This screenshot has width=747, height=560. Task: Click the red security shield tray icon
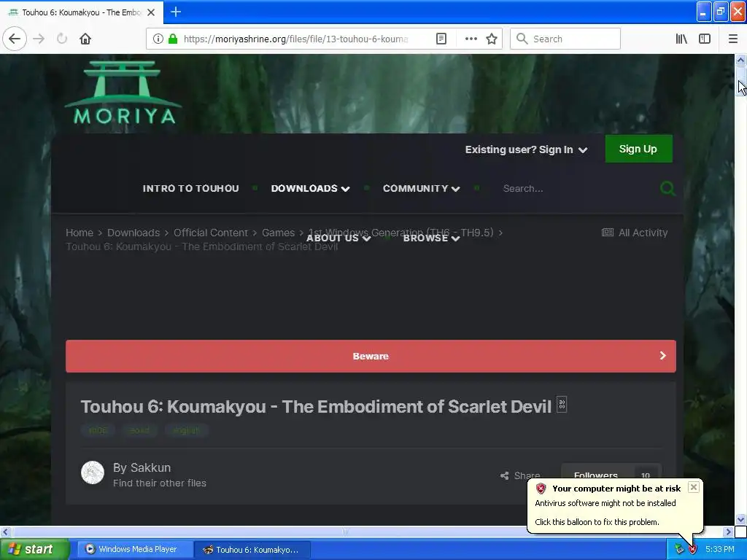693,550
